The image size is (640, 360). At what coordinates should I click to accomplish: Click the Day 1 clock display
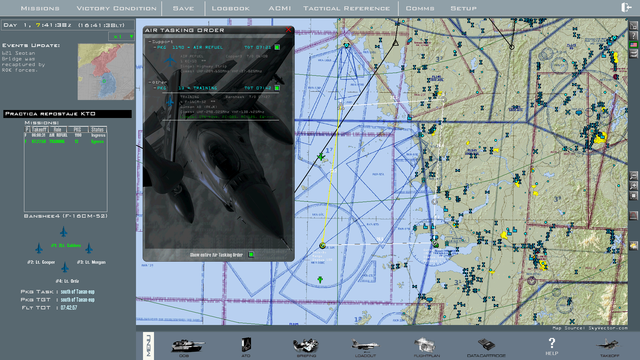coord(67,25)
